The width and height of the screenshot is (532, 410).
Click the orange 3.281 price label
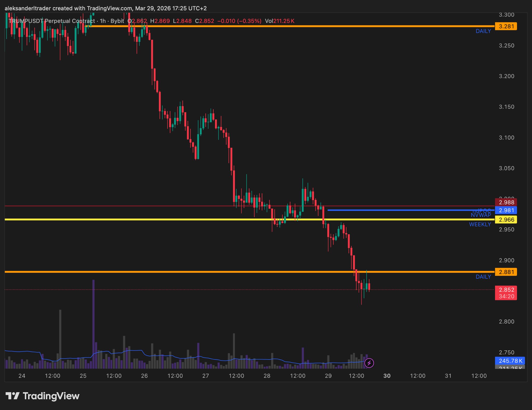(x=506, y=26)
